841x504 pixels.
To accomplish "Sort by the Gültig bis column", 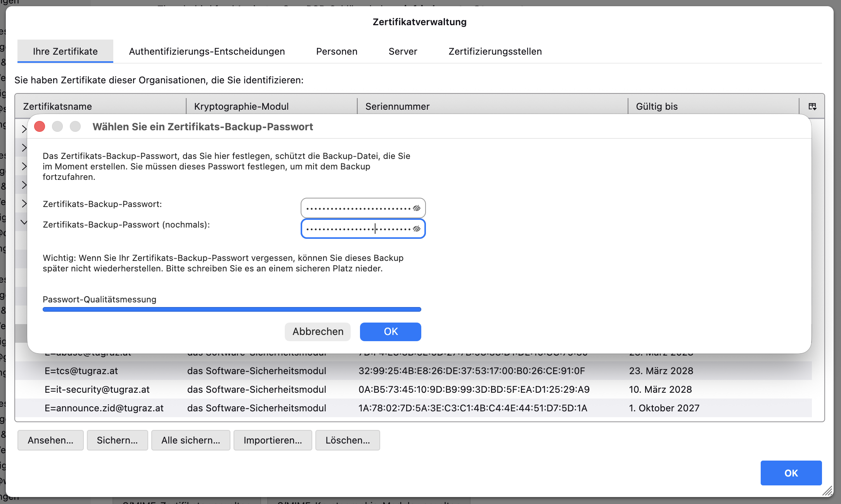I will (656, 106).
